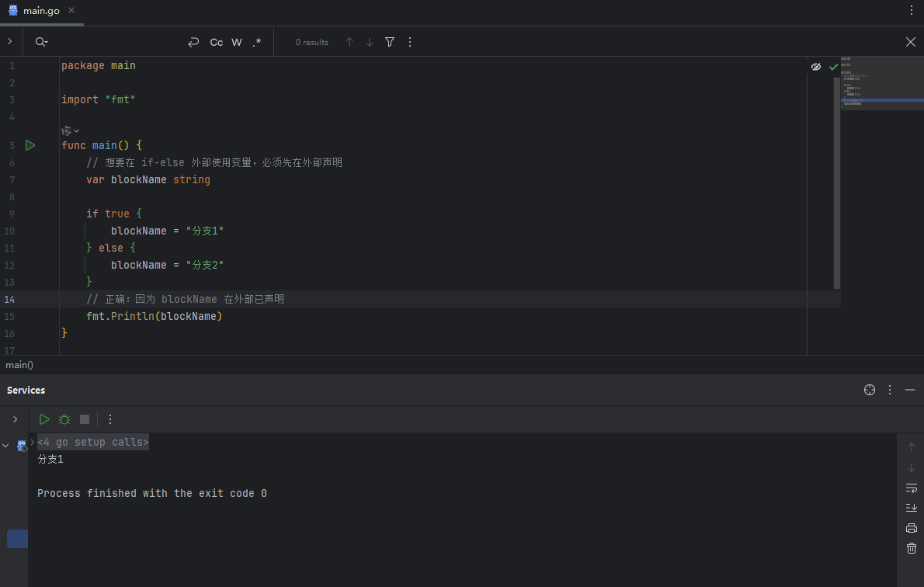Click the green inspections checkmark
The image size is (924, 587).
833,67
